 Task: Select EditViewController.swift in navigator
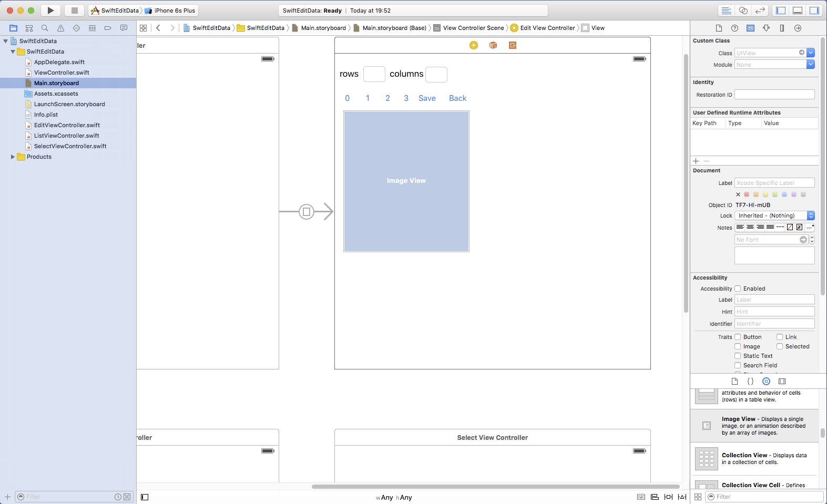[x=67, y=125]
